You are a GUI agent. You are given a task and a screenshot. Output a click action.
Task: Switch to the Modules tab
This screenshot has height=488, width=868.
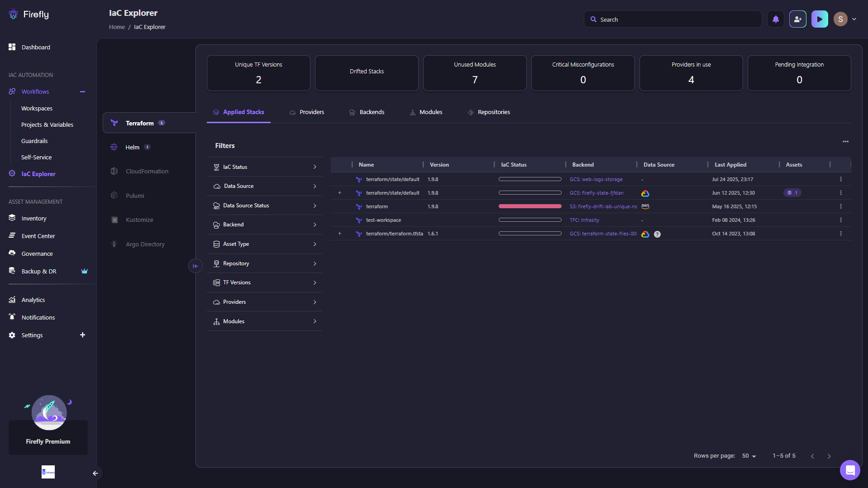426,112
